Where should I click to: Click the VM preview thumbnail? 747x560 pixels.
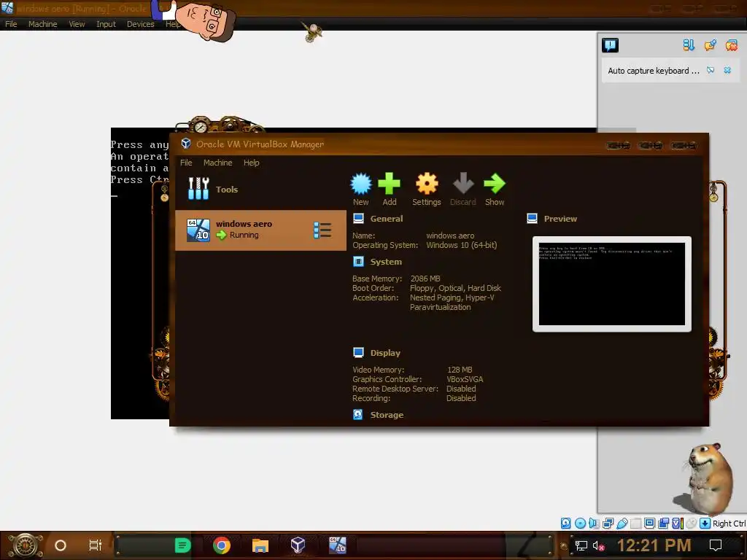pos(612,284)
